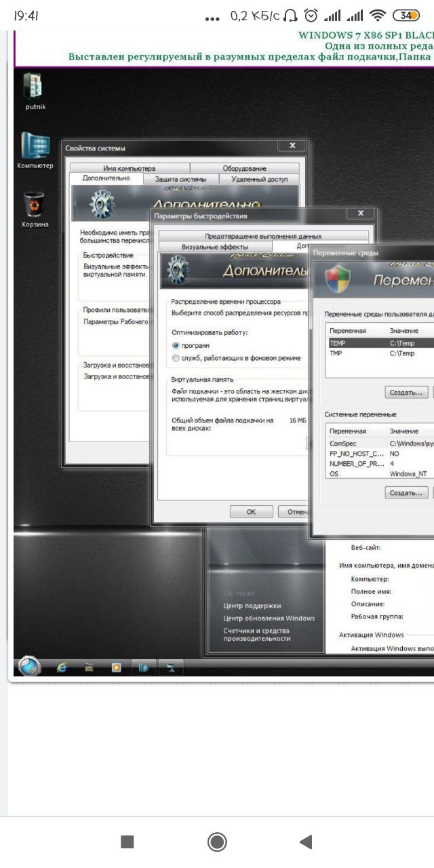
Task: Open Предотвращение выполнения данных tab
Action: (x=263, y=236)
